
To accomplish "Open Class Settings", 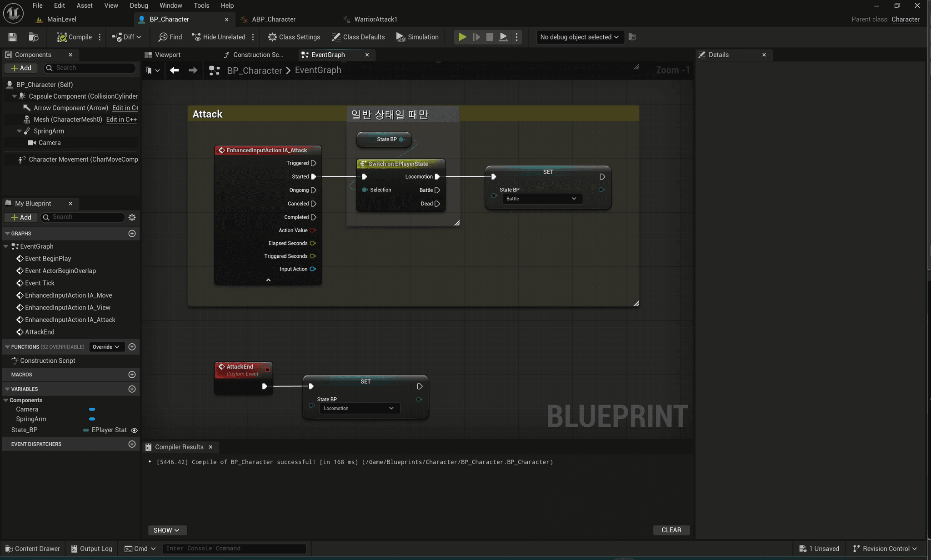I will (x=294, y=37).
